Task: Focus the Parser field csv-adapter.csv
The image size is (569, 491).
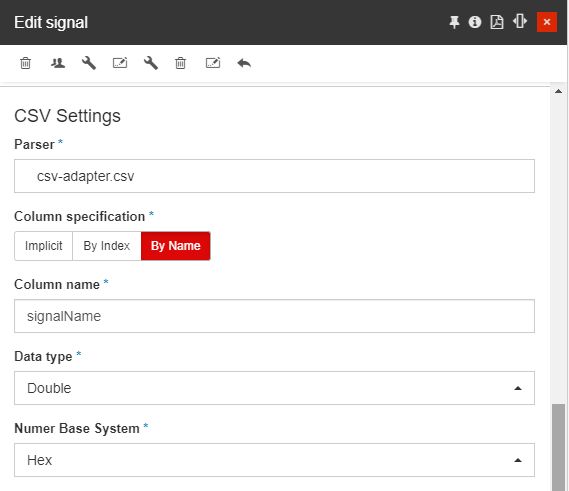Action: (274, 176)
